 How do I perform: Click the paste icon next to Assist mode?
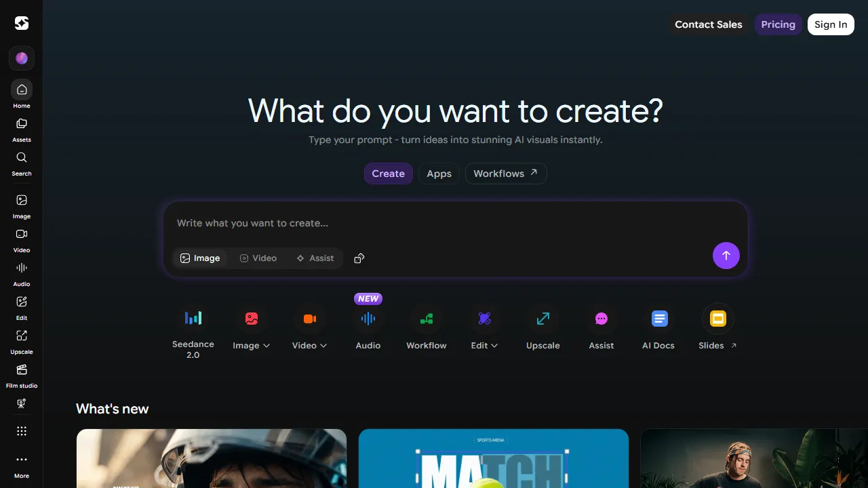pyautogui.click(x=359, y=258)
